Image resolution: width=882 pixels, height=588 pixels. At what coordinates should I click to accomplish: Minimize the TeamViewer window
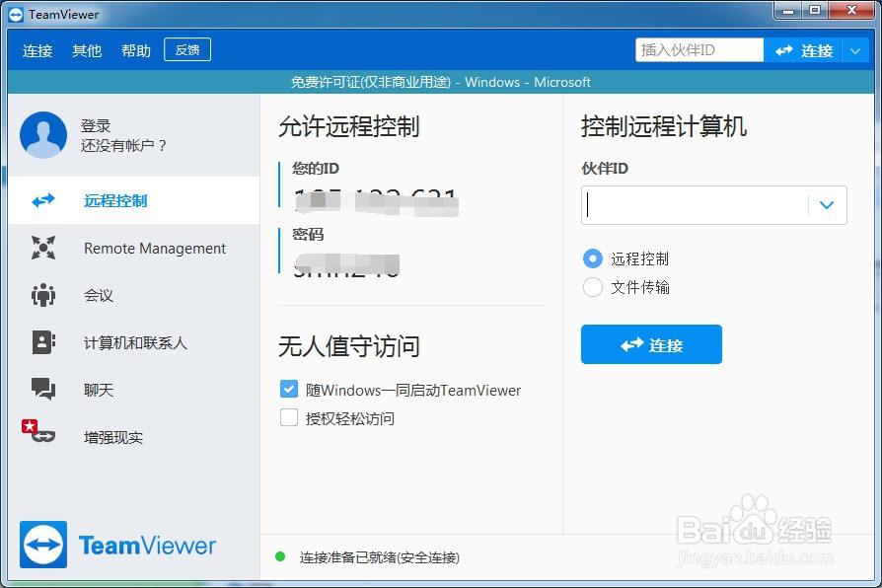pos(788,11)
